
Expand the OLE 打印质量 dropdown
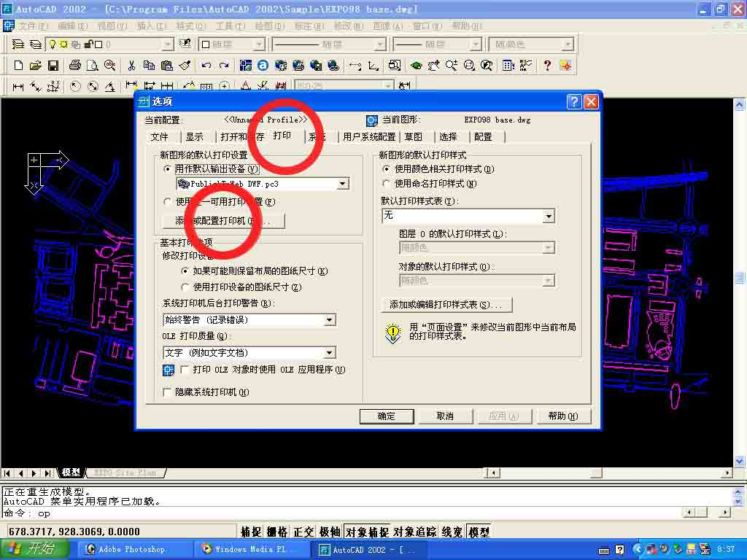(x=329, y=353)
